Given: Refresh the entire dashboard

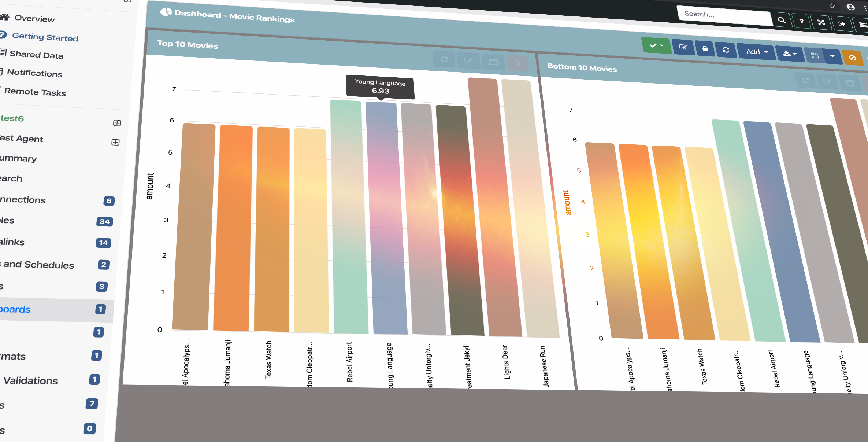Looking at the screenshot, I should click(726, 50).
